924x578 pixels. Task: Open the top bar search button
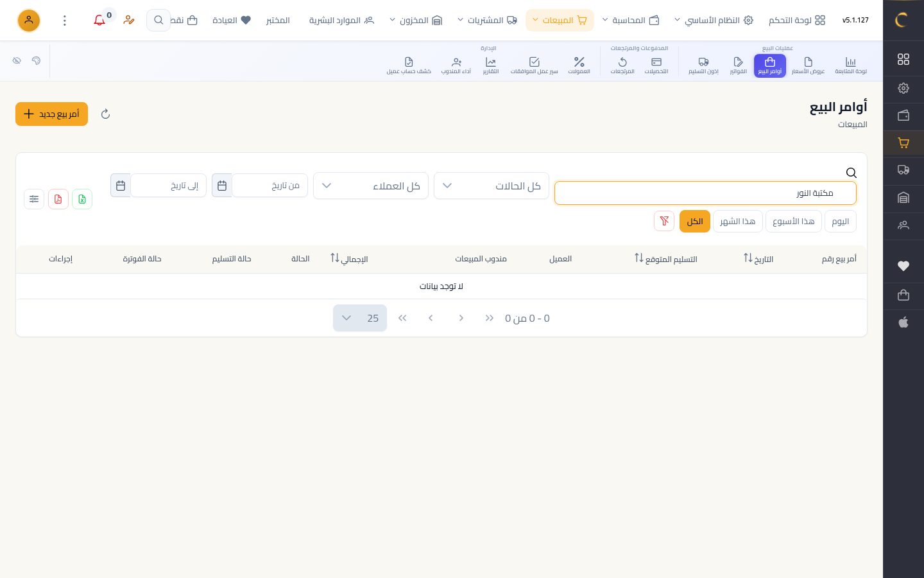[x=158, y=21]
